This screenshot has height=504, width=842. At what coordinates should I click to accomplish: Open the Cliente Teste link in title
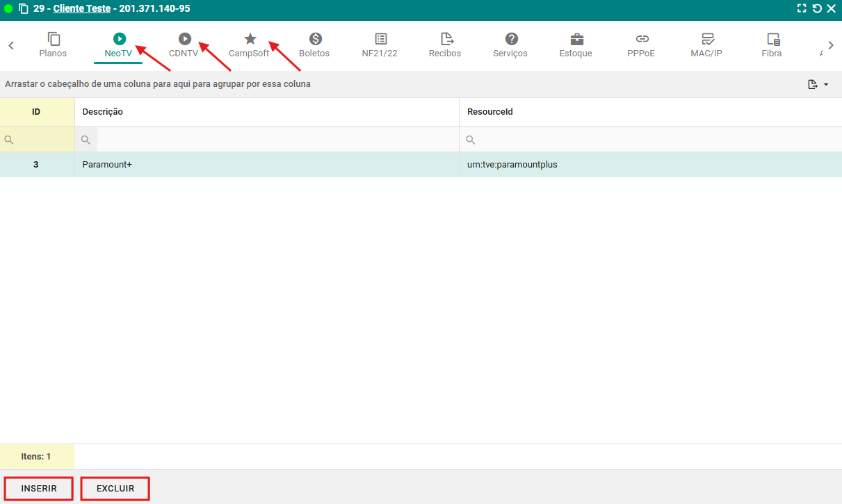click(x=81, y=9)
